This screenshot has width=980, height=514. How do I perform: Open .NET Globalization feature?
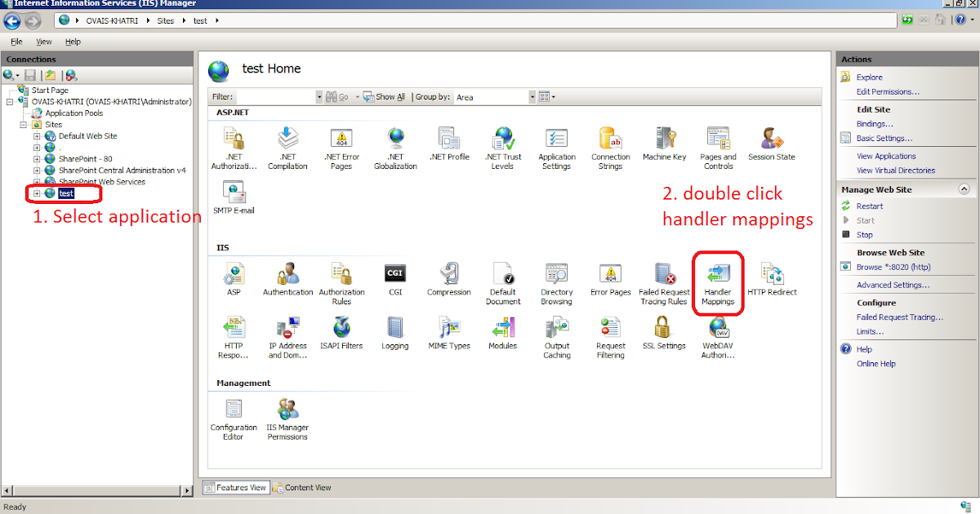[x=395, y=148]
